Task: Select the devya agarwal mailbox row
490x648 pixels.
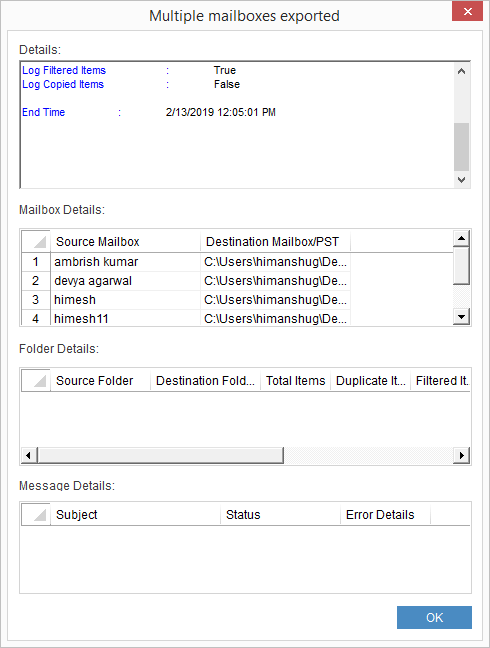Action: tap(186, 281)
